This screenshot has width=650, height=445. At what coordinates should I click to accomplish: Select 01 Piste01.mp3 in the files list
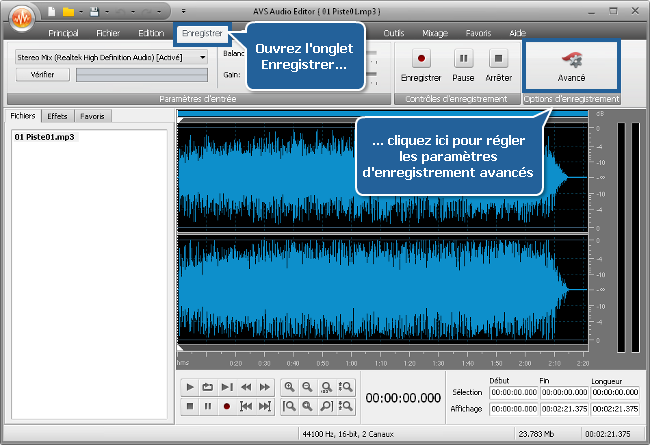click(x=44, y=135)
